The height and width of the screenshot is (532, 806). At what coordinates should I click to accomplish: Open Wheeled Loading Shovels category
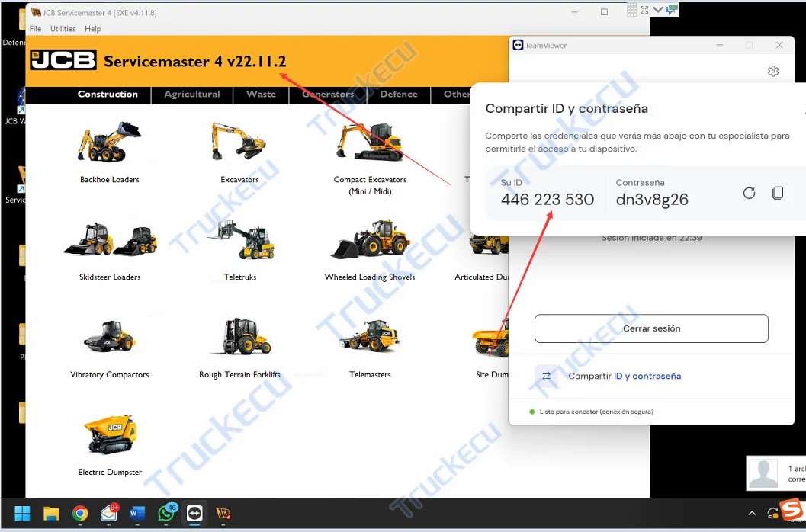tap(370, 239)
